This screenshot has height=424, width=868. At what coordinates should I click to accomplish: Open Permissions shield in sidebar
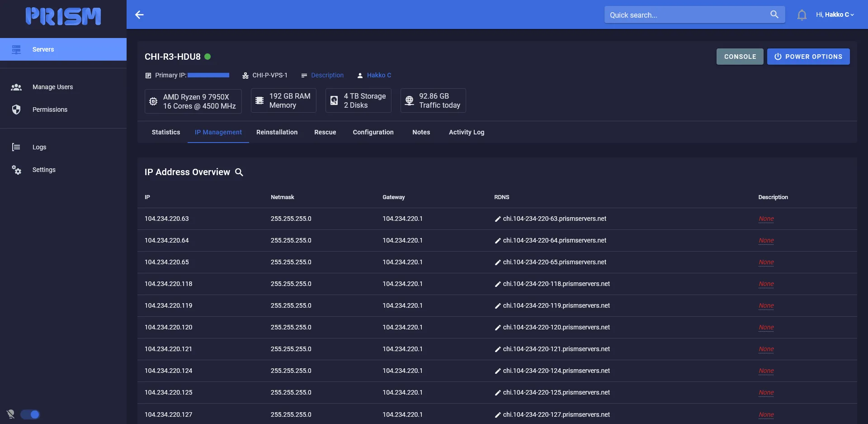[16, 110]
